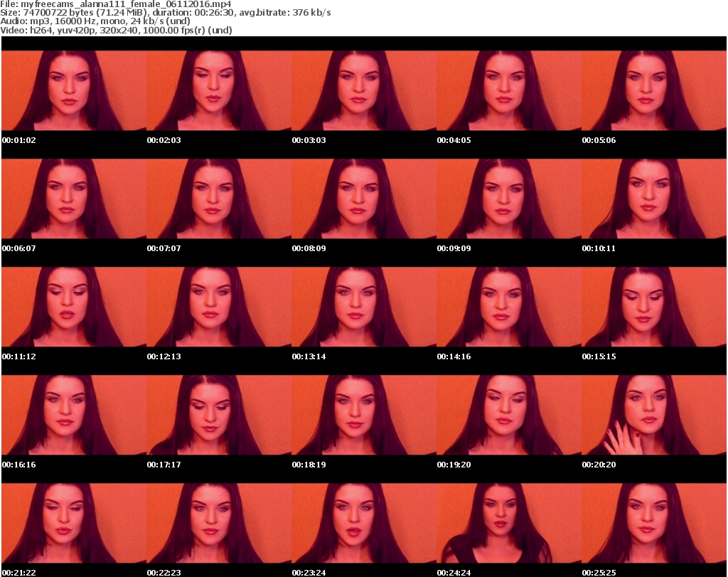Click the 00:03:03 timestamp label
This screenshot has height=577, width=728.
[x=309, y=140]
